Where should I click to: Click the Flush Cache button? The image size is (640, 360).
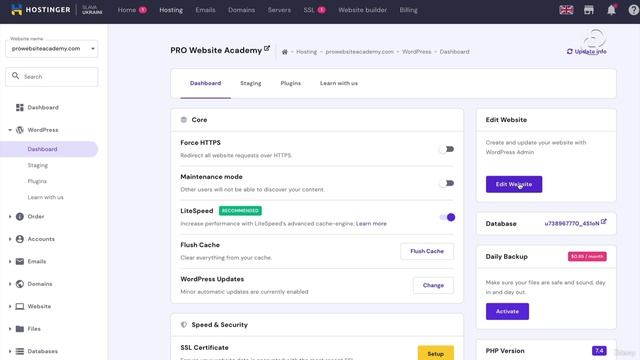427,251
